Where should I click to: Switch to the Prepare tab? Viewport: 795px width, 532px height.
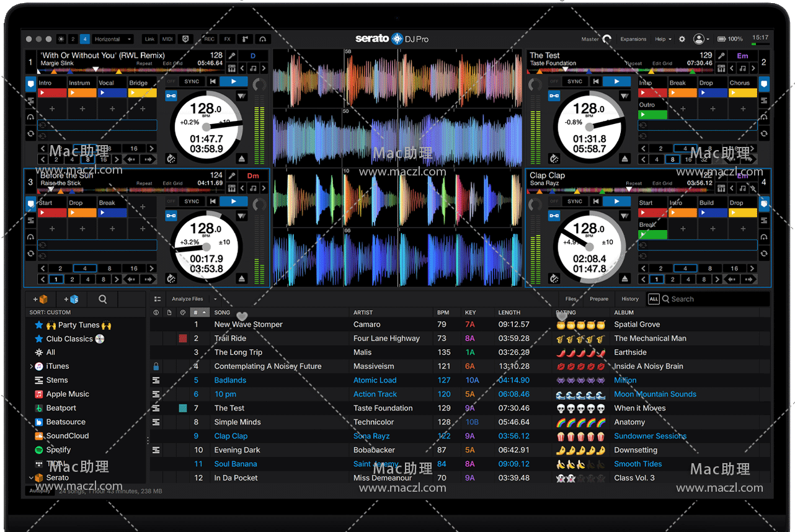598,299
